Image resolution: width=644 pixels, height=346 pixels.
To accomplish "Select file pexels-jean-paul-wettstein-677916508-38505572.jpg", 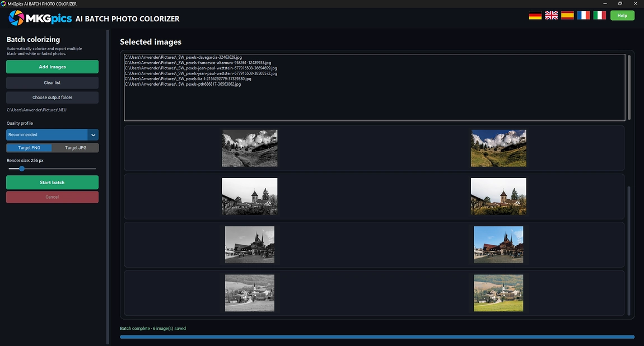I will 201,73.
